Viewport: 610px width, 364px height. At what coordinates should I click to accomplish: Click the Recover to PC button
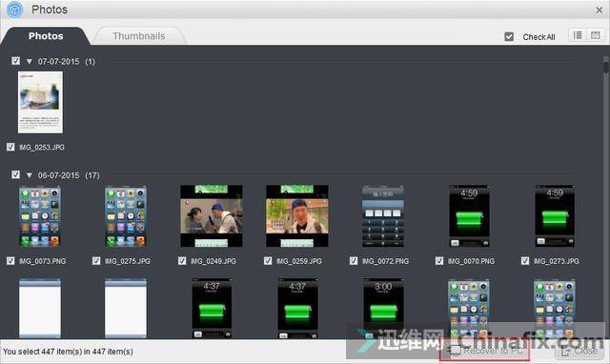tap(485, 351)
